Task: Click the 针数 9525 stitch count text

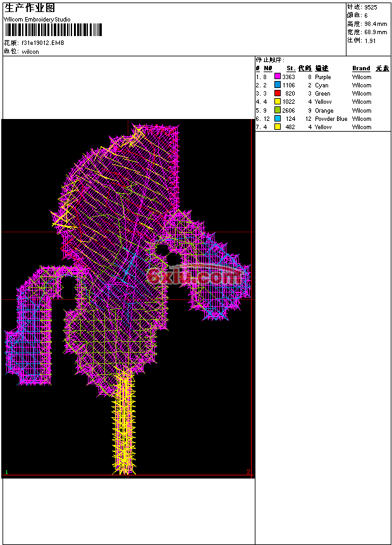Action: [x=362, y=7]
